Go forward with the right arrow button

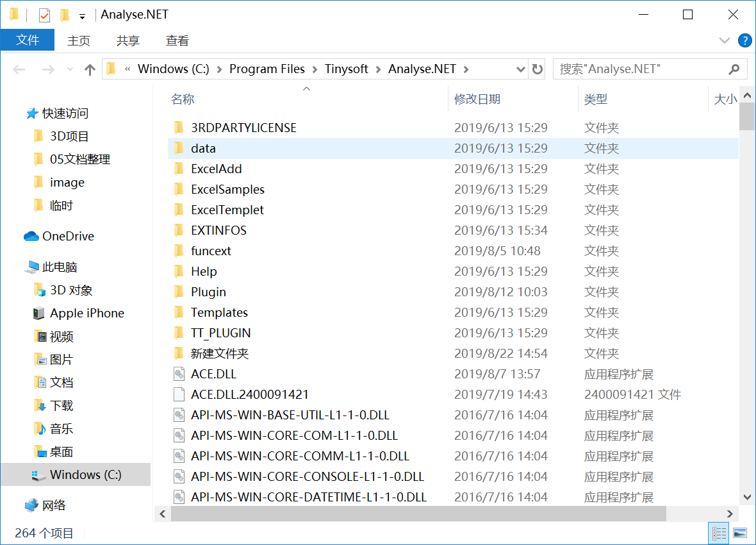[48, 69]
